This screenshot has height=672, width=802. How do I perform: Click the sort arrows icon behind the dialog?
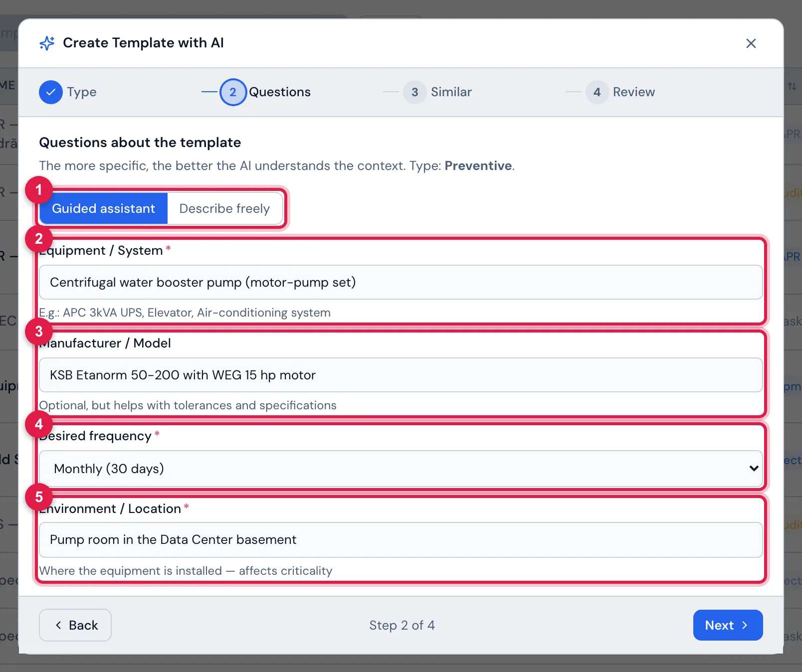[792, 86]
